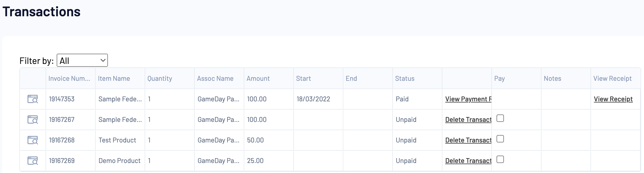Sort by Amount column header
The width and height of the screenshot is (644, 173).
coord(258,79)
